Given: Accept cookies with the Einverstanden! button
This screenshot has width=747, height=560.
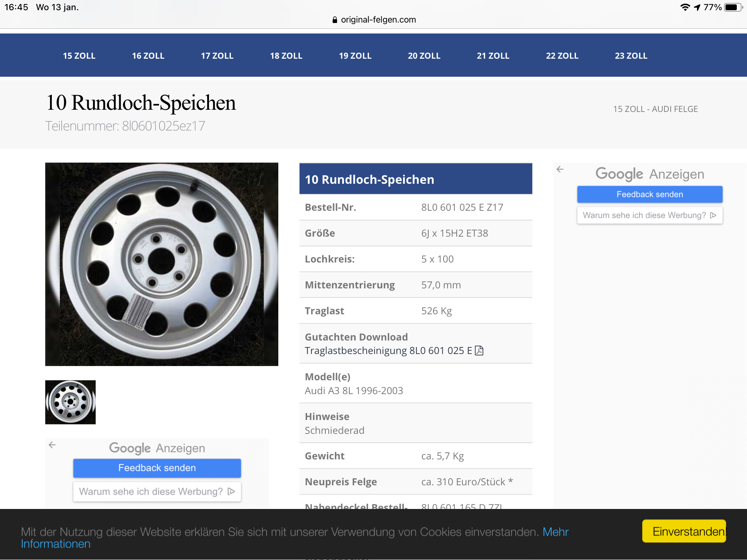Looking at the screenshot, I should (x=684, y=531).
